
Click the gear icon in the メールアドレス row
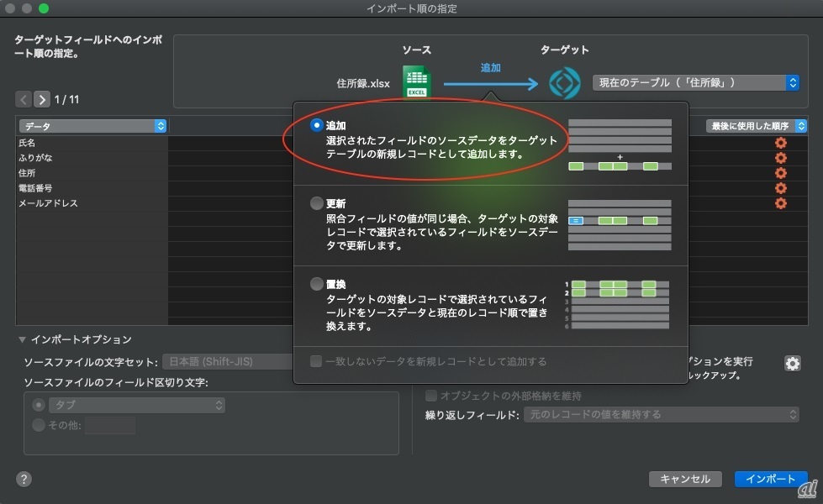point(780,203)
